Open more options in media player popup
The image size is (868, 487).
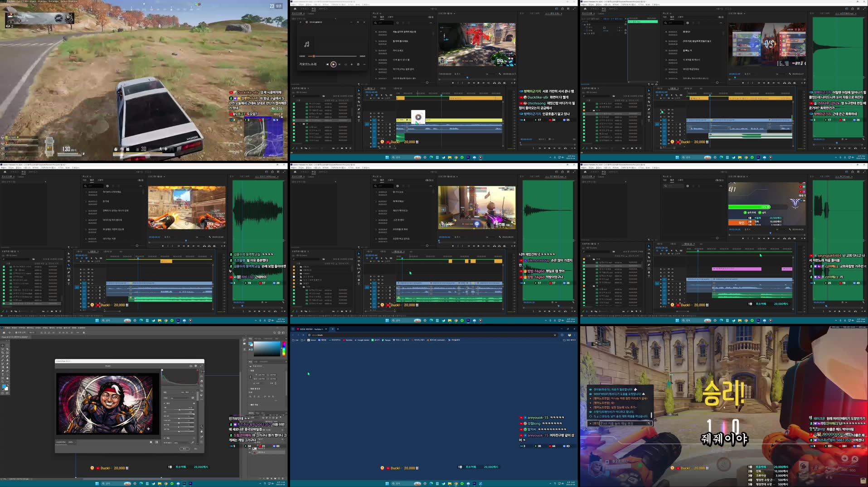[364, 64]
